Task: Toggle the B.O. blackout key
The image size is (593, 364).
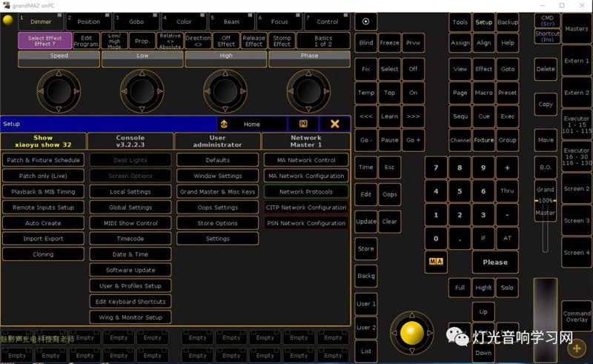Action: point(546,168)
